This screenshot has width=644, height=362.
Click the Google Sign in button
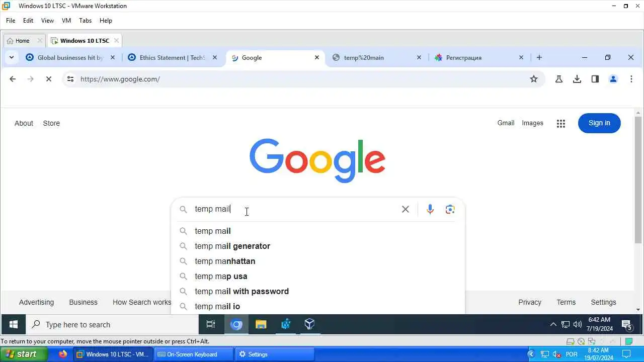click(x=599, y=123)
